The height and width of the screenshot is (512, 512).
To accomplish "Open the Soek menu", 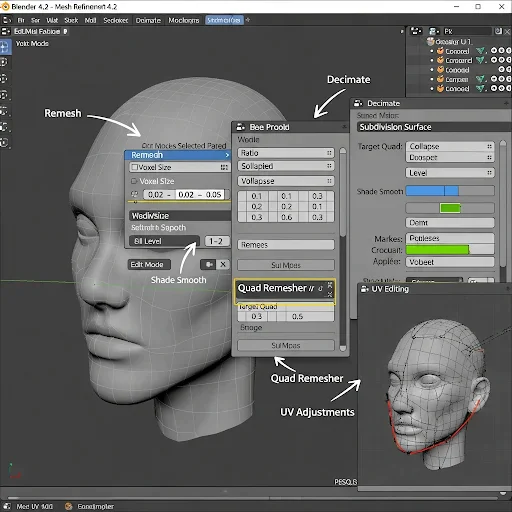I will click(71, 21).
